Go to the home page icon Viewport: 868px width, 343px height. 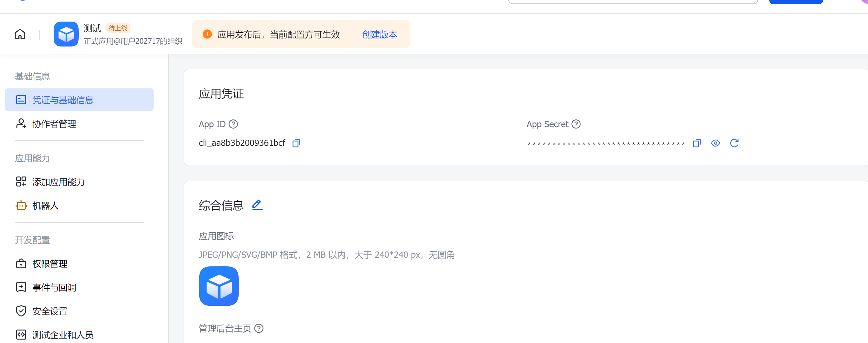click(x=20, y=34)
